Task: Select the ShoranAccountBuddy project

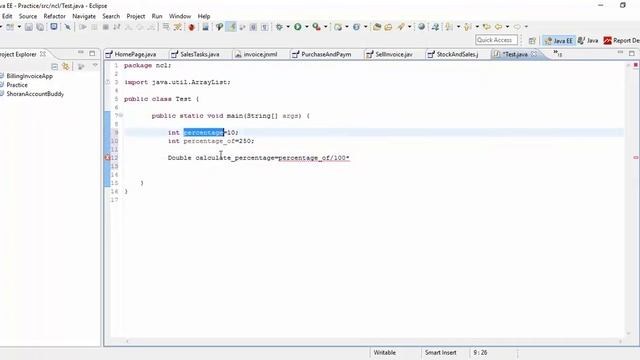Action: tap(35, 94)
